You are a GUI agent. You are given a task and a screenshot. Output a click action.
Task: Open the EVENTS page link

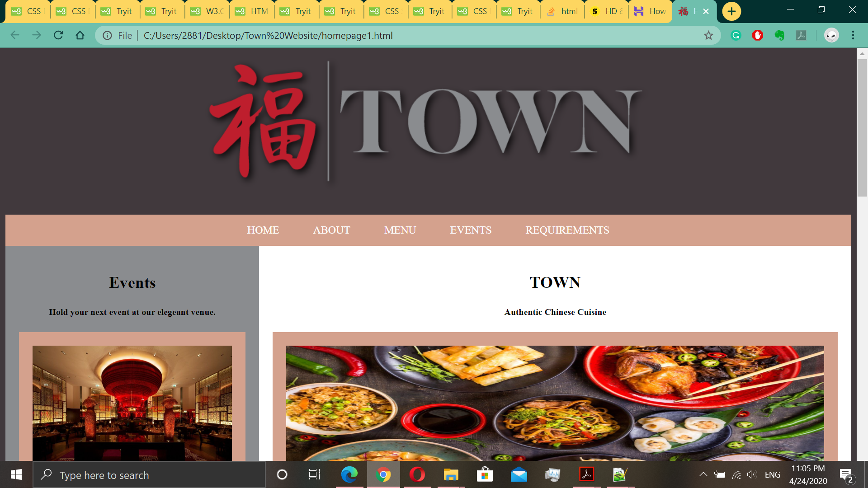(x=470, y=230)
